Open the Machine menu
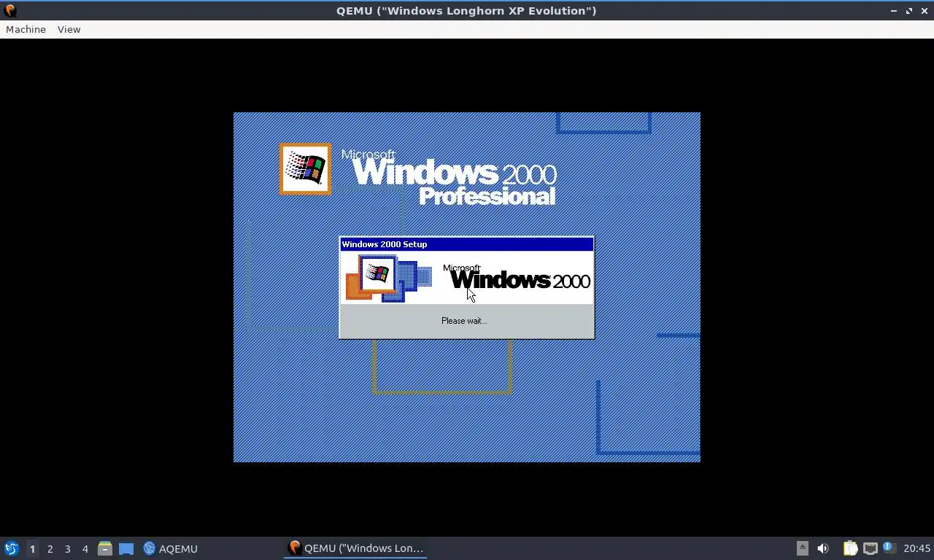The width and height of the screenshot is (934, 560). (26, 29)
